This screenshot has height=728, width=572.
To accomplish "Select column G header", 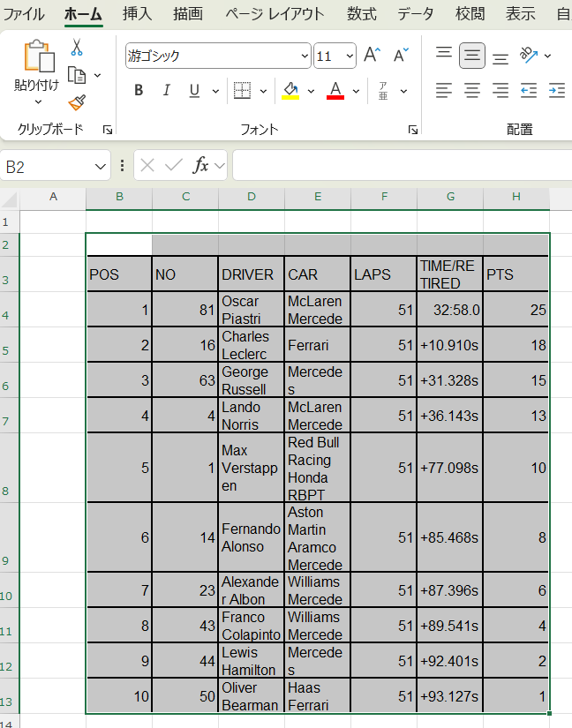I will tap(450, 197).
